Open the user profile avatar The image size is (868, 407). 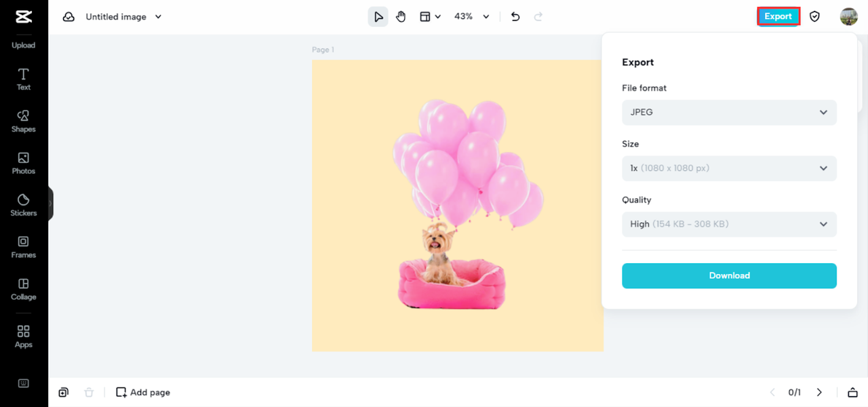pos(849,16)
